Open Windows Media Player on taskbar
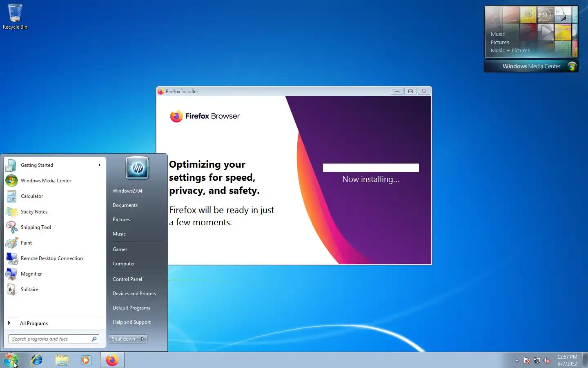This screenshot has height=368, width=588. [86, 360]
